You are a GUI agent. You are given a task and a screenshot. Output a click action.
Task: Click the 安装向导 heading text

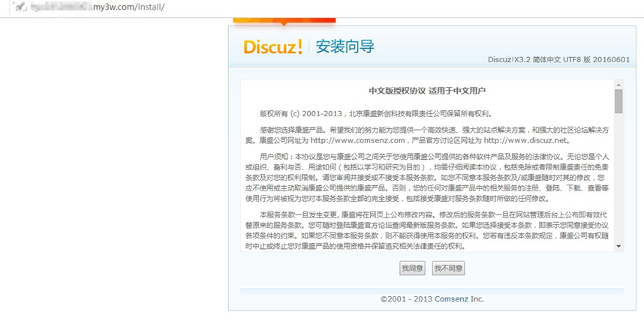[x=345, y=46]
